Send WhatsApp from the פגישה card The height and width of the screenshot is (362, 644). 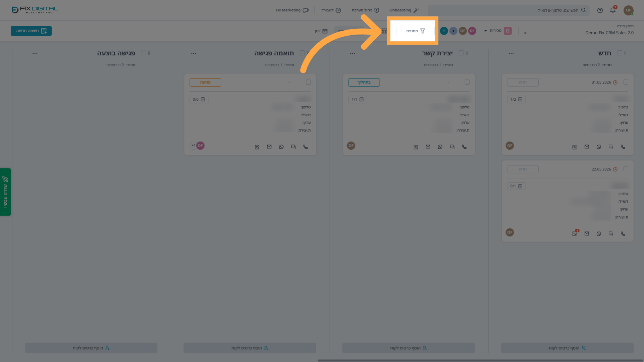coord(281,147)
